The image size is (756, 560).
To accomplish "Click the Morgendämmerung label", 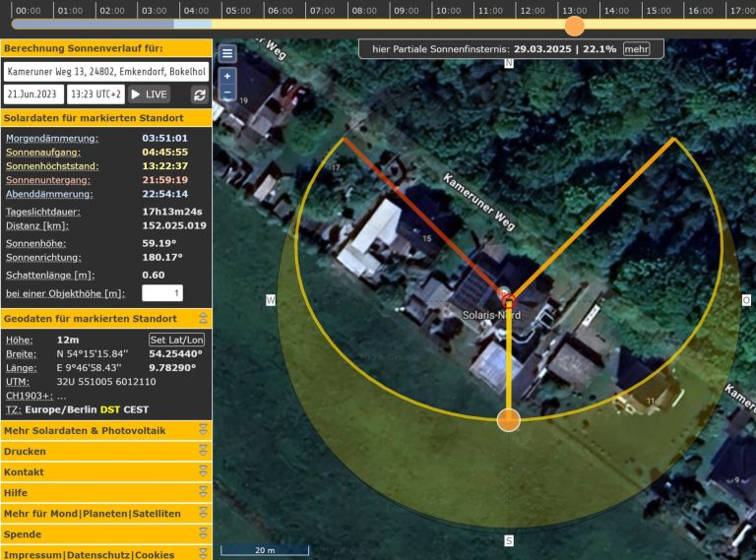I will click(52, 139).
